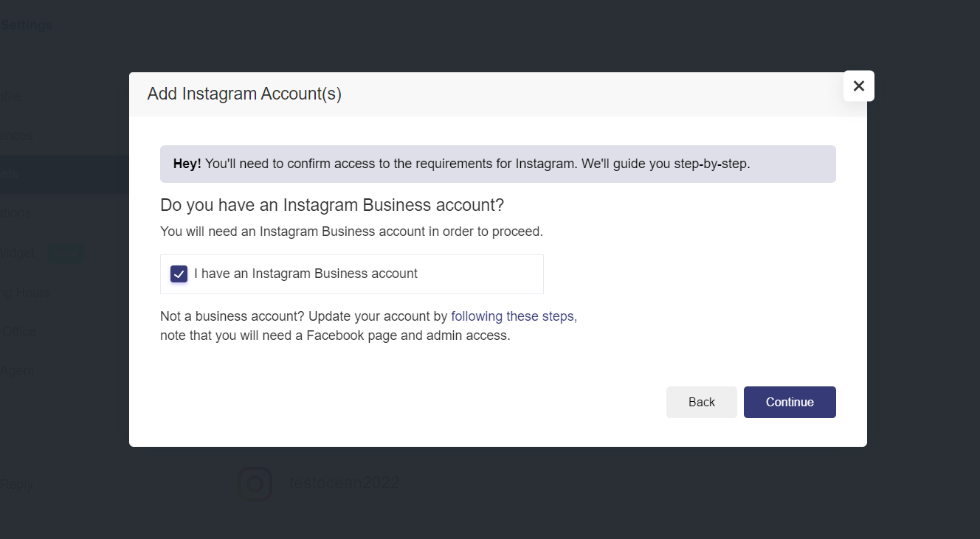Image resolution: width=980 pixels, height=539 pixels.
Task: Open the Working Hours sidebar item
Action: (26, 293)
